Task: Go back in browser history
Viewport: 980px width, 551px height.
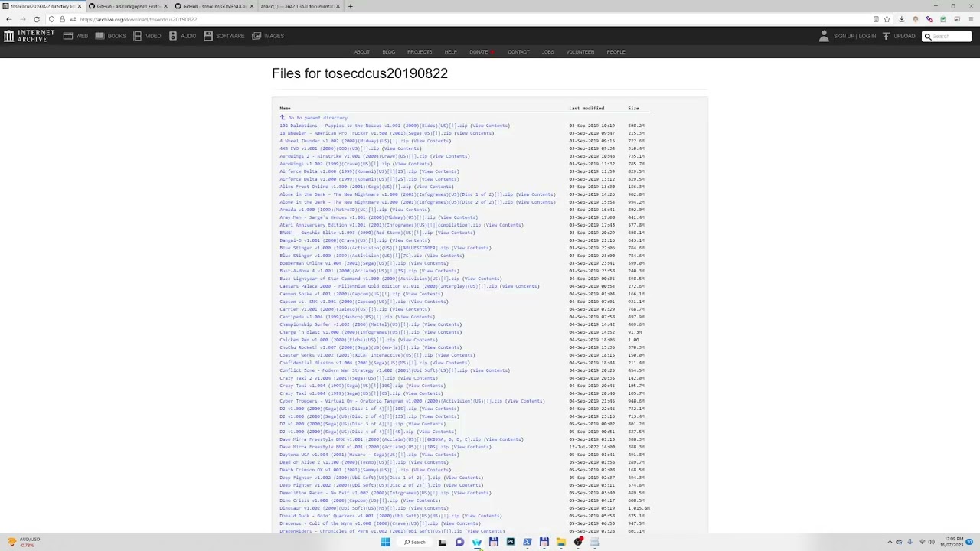Action: click(x=8, y=19)
